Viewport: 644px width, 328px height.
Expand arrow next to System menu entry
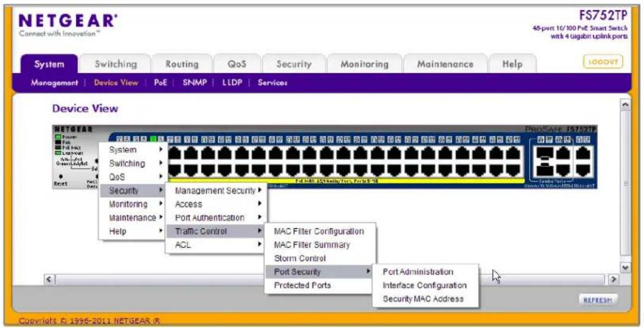tap(161, 150)
